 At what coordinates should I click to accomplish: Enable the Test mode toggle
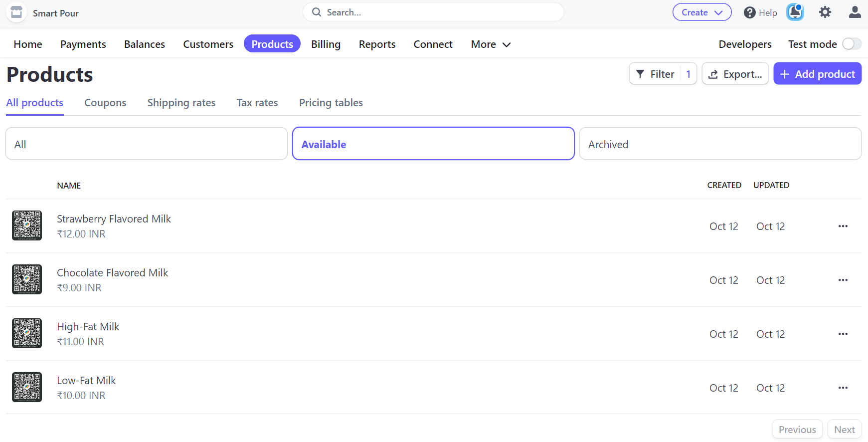851,44
